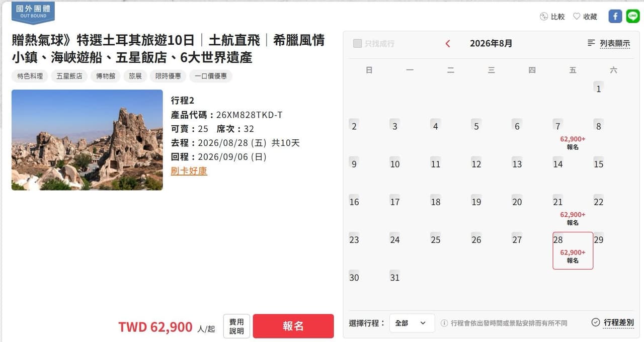644x342 pixels.
Task: Click the 國外團體 OUT BOUND badge
Action: (33, 13)
